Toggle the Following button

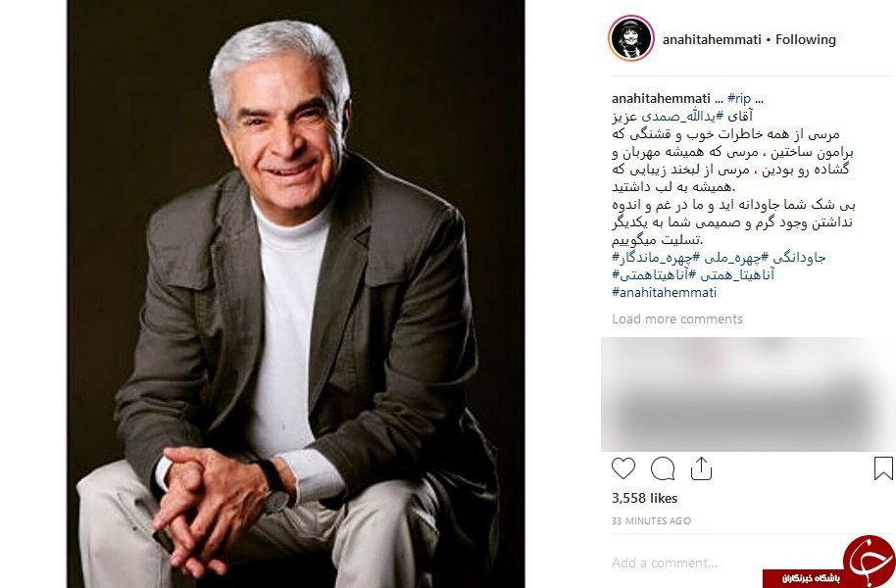click(805, 39)
